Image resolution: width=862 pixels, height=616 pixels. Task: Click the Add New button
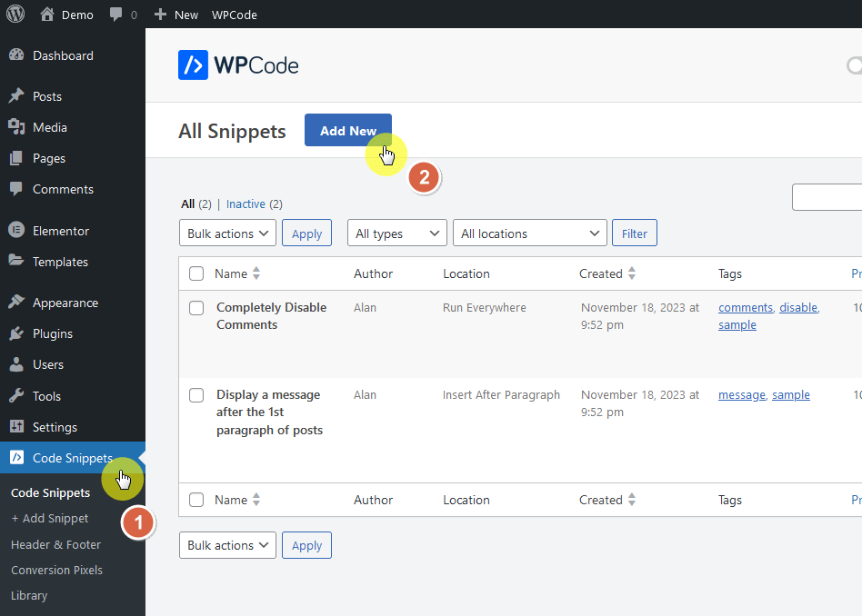[x=348, y=130]
